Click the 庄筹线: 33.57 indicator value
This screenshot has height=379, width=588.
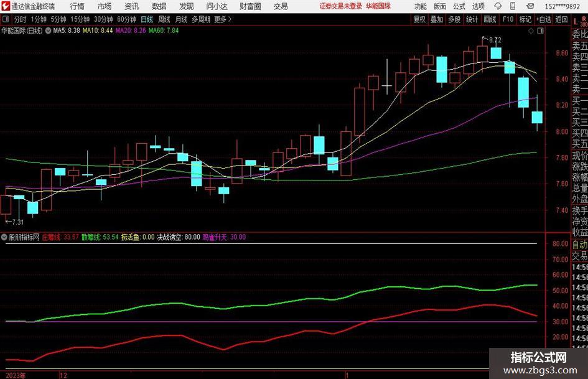tap(60, 237)
